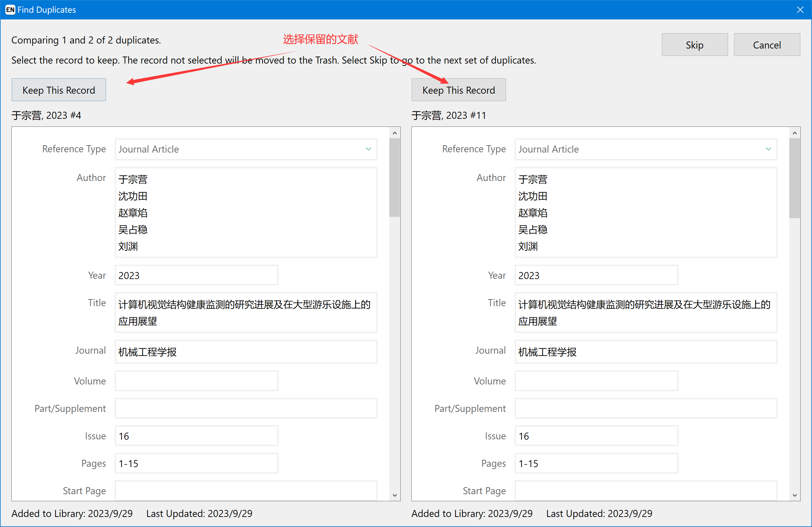
Task: Click Title field in left record
Action: point(246,312)
